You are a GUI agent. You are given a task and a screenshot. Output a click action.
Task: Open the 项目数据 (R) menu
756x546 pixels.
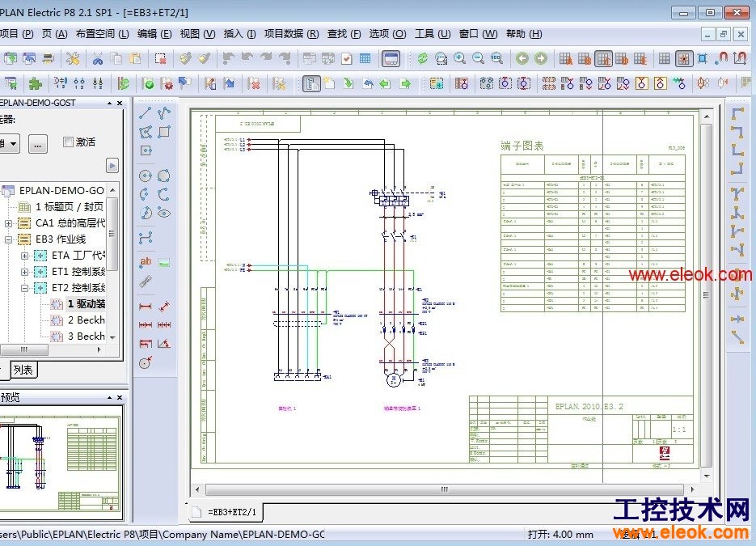tap(292, 34)
